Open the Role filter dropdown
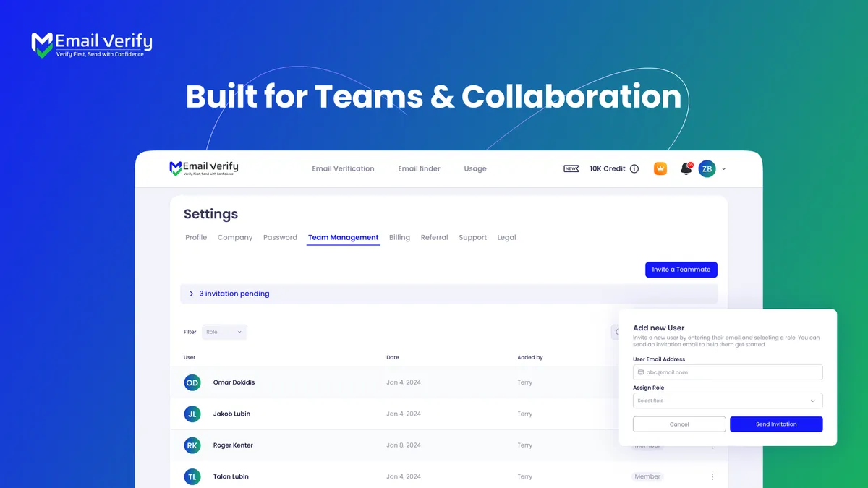Viewport: 868px width, 488px height. click(x=224, y=332)
